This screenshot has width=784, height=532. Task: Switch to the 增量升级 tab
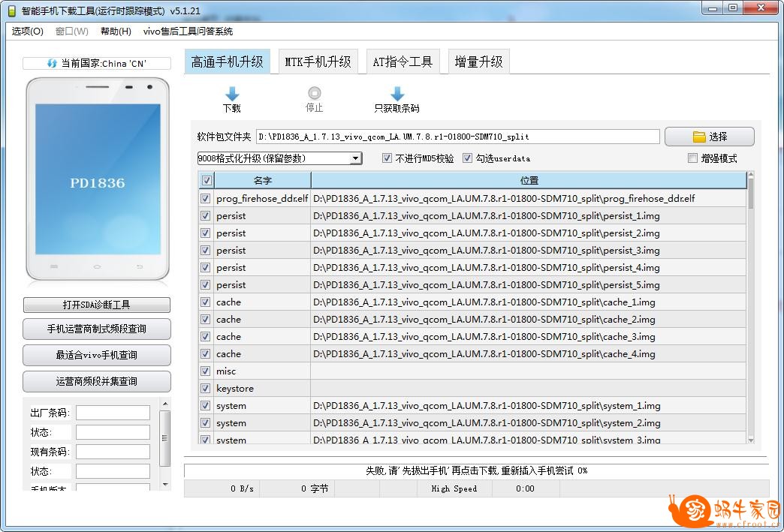[x=478, y=62]
